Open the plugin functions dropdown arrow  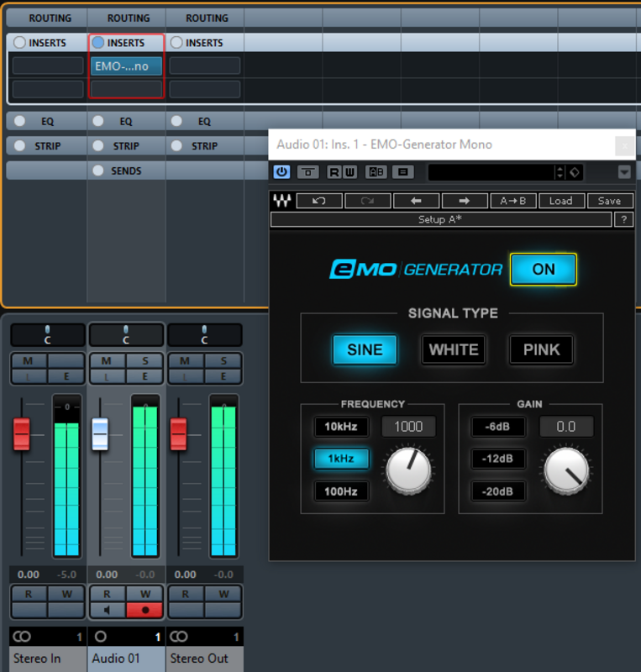pos(624,172)
